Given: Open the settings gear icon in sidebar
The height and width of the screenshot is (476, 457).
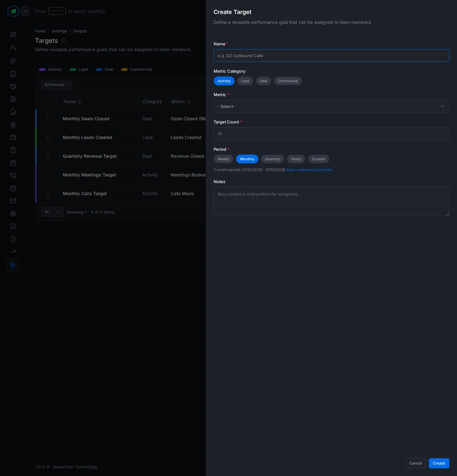Looking at the screenshot, I should coord(13,265).
